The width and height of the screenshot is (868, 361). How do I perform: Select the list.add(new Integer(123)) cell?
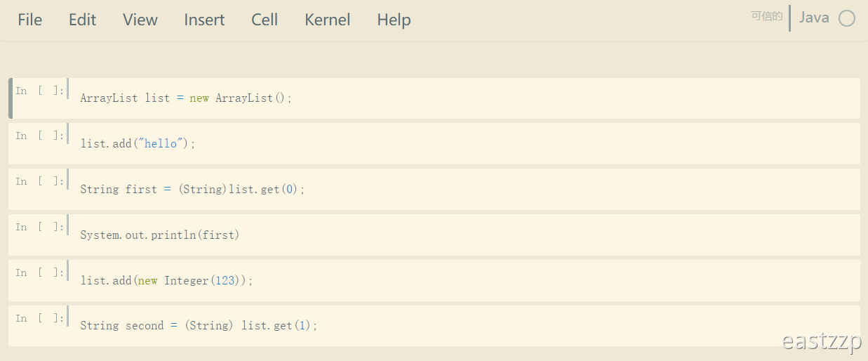[x=464, y=281]
